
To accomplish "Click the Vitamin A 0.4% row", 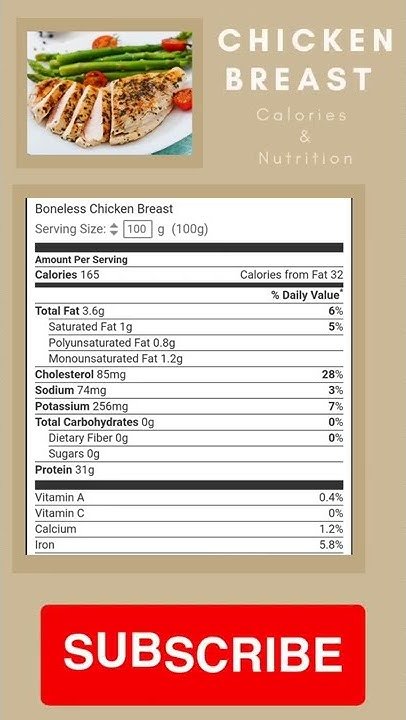I will coord(189,497).
